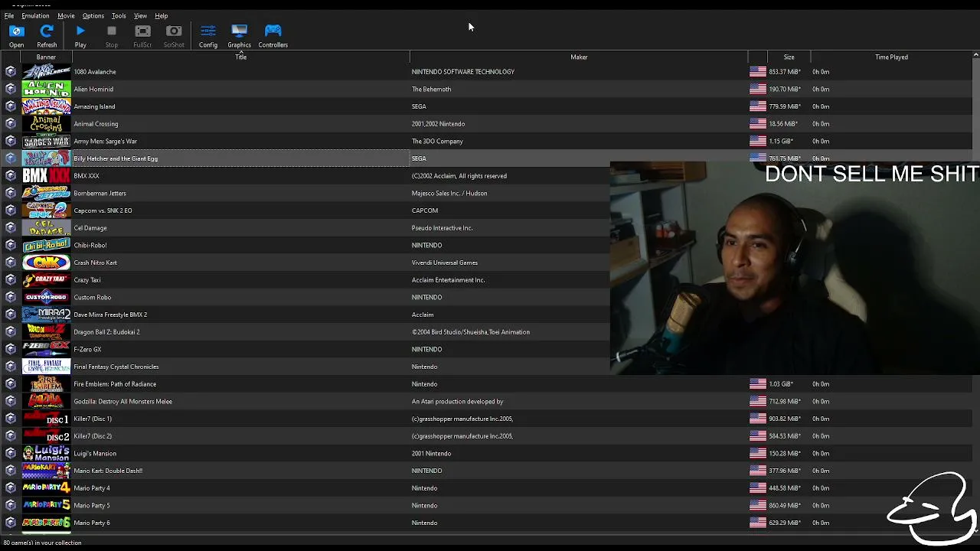
Task: Open the Controllers settings icon
Action: click(x=273, y=35)
